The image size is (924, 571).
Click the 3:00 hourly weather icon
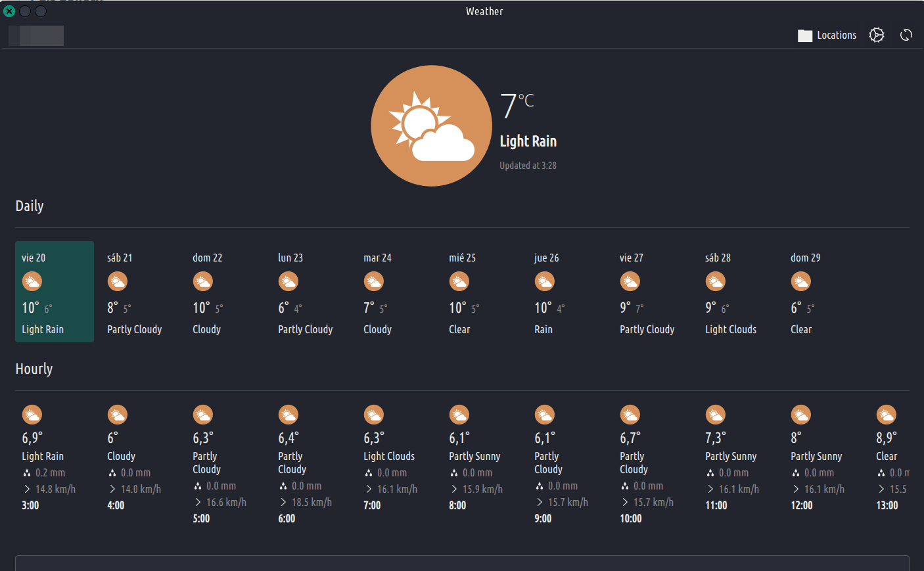click(x=32, y=415)
